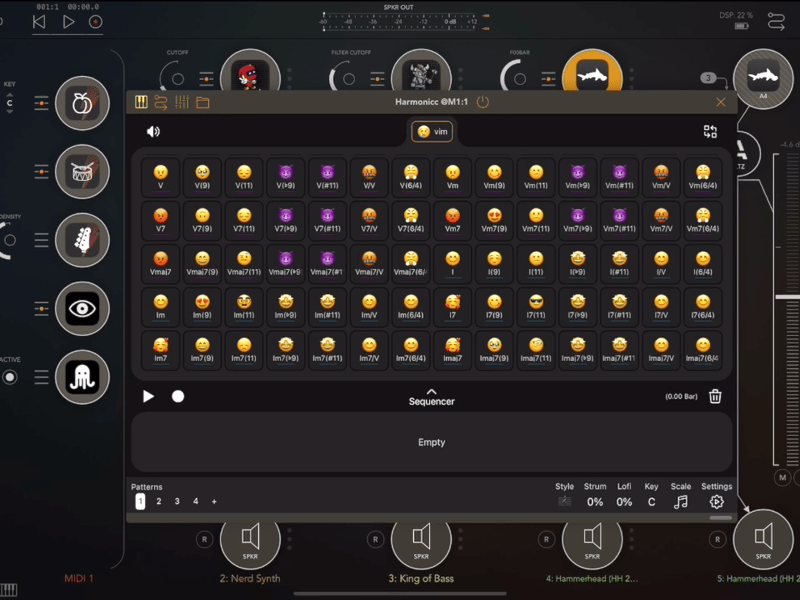Screen dimensions: 800x600
Task: Click the trash icon to clear the sequencer
Action: tap(717, 396)
